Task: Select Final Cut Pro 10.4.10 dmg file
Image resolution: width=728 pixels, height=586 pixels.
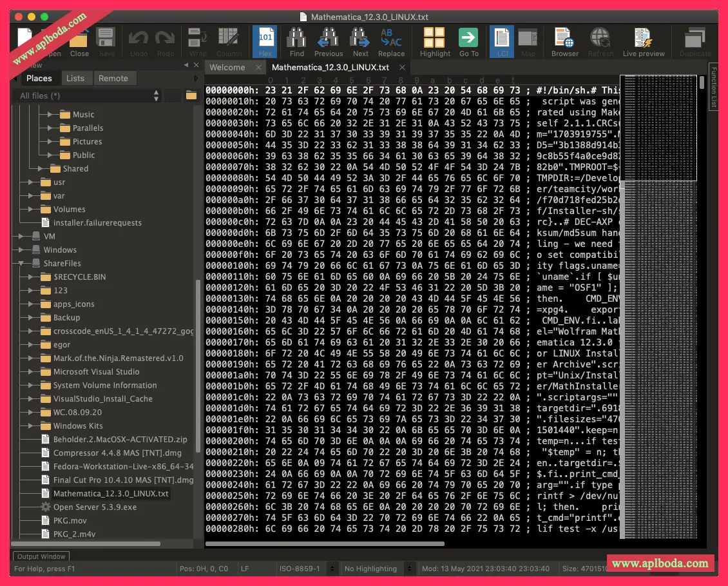Action: pyautogui.click(x=122, y=480)
